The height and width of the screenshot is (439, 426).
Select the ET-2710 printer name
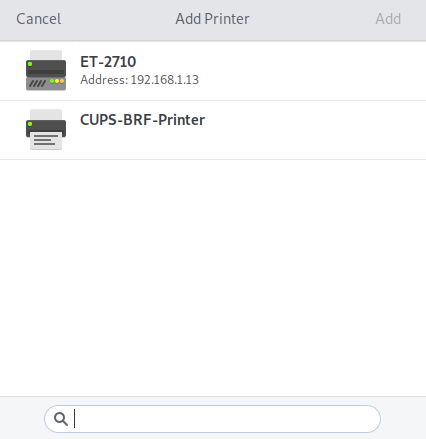[x=108, y=62]
